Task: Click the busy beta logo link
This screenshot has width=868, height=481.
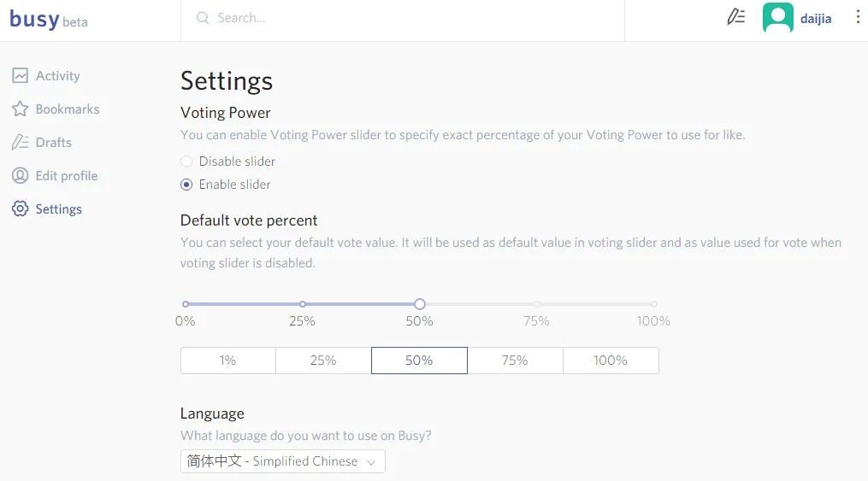Action: tap(49, 20)
